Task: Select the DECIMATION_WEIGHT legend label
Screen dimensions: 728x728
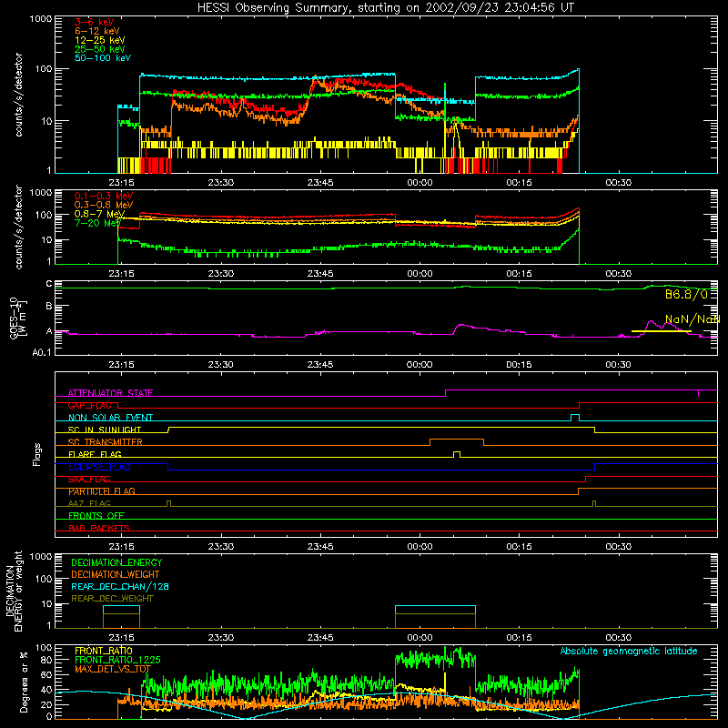Action: tap(116, 574)
